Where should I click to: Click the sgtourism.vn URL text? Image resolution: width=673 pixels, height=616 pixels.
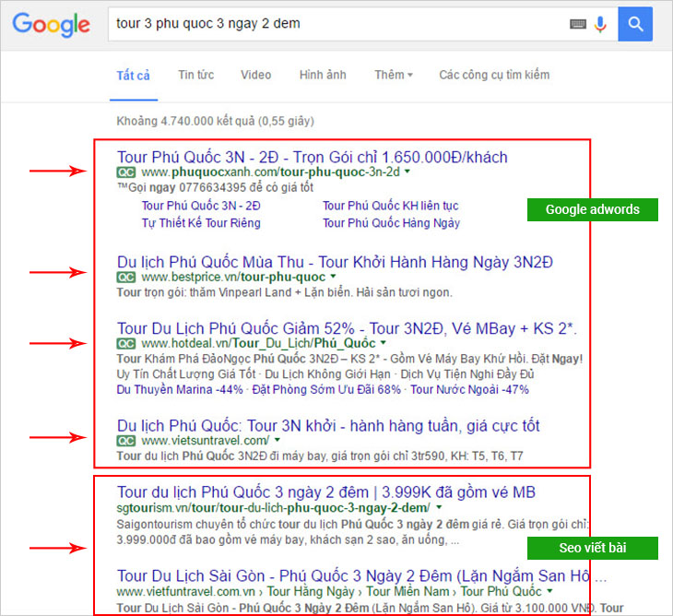click(274, 508)
